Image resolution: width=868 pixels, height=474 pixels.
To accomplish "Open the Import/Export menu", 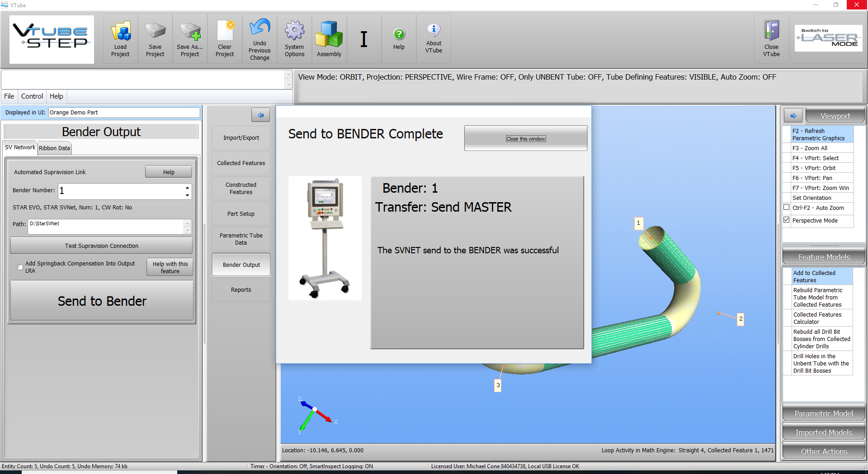I will [x=241, y=138].
